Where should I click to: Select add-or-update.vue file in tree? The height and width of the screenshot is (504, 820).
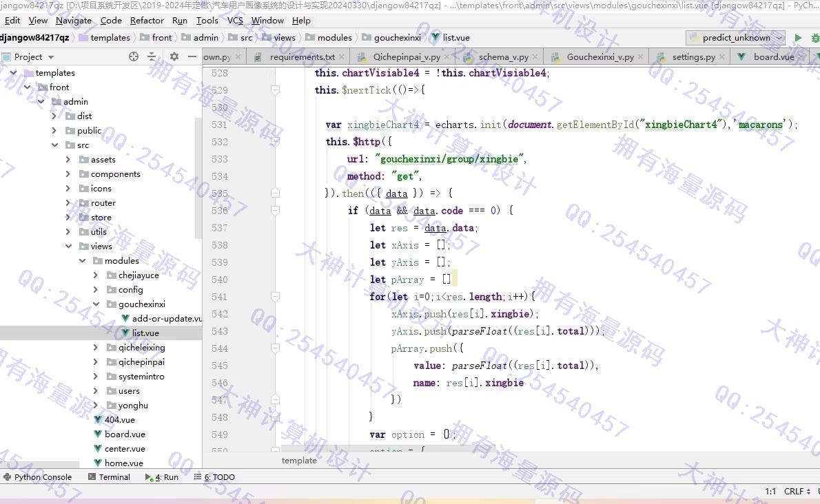click(x=161, y=318)
